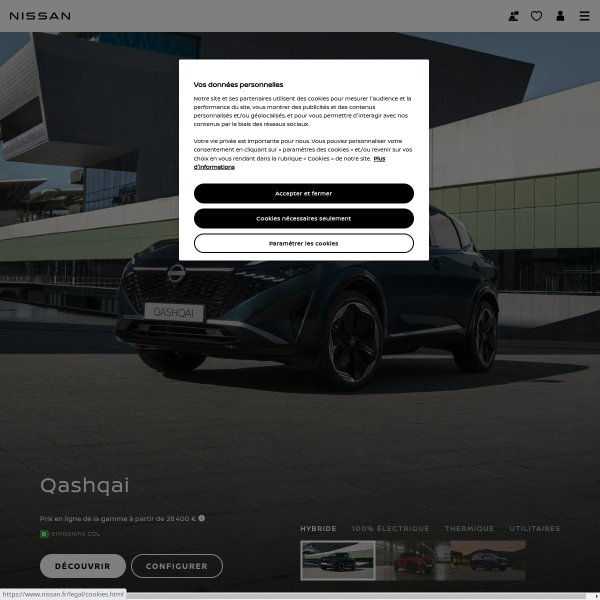Click the émissions CO₂ label
The height and width of the screenshot is (600, 600).
point(75,534)
